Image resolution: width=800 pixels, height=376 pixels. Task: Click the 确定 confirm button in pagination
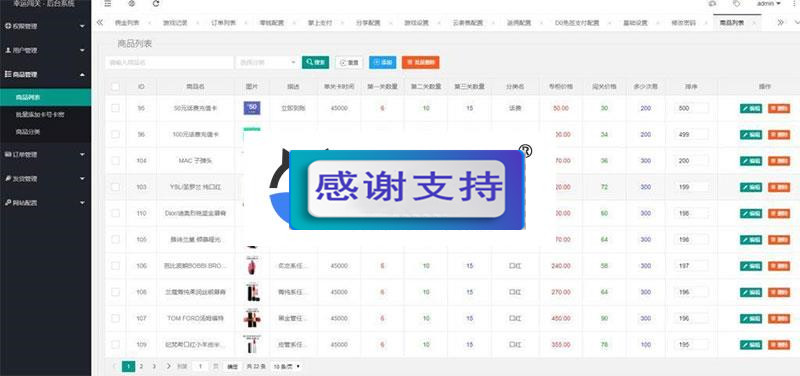[232, 366]
